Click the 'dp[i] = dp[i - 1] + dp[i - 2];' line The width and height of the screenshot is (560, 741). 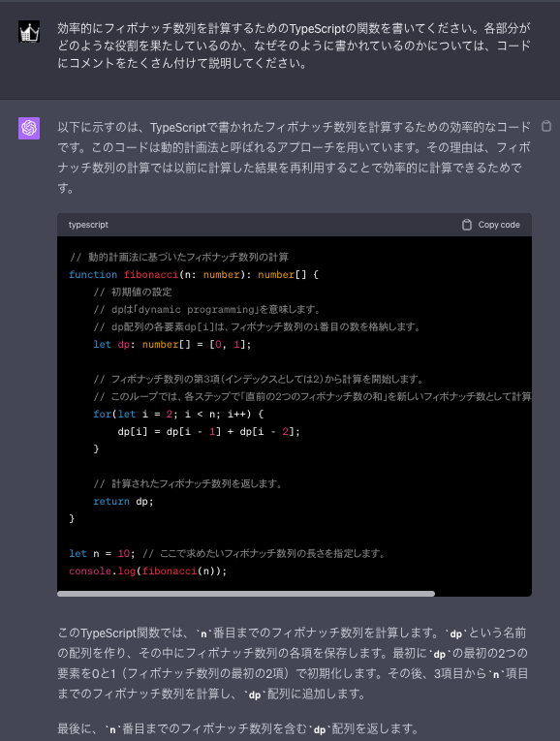coord(208,431)
